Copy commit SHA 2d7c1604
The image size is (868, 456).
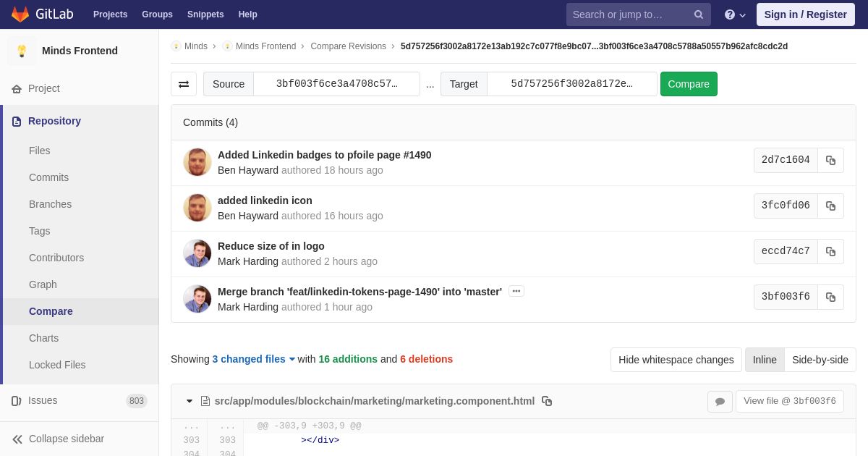(x=830, y=161)
